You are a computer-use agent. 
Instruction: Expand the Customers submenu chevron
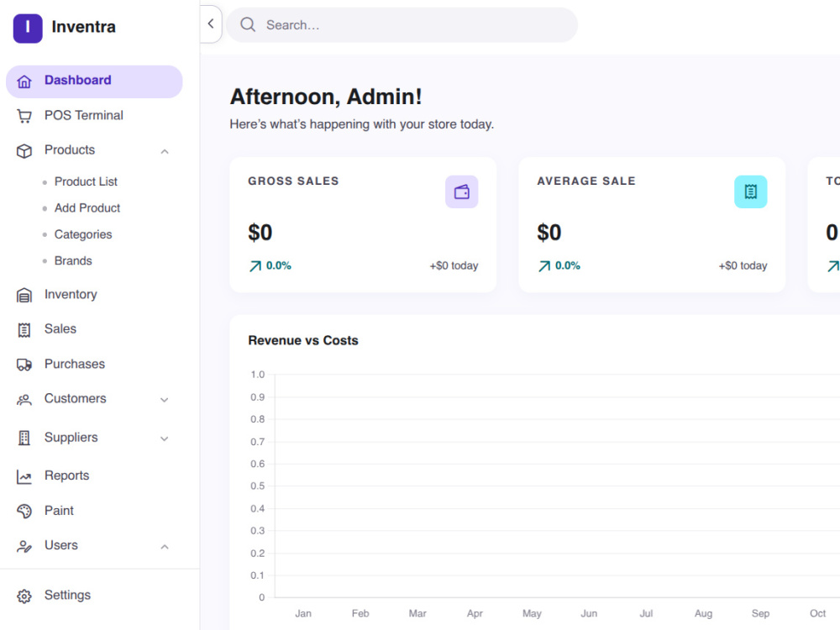click(x=165, y=400)
